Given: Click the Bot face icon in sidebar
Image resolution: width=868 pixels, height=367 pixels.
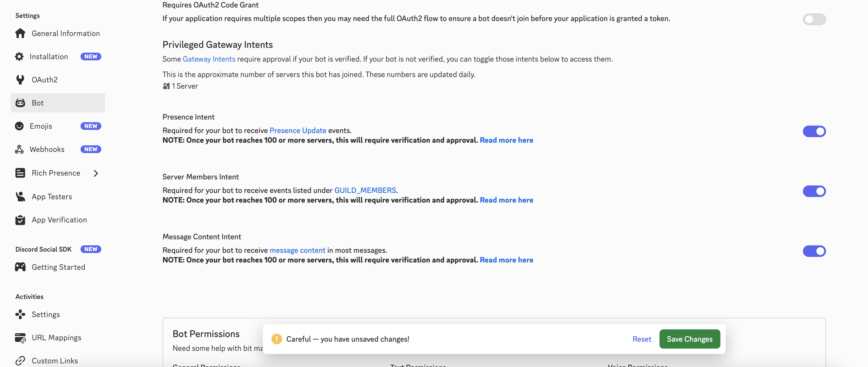Looking at the screenshot, I should 20,103.
